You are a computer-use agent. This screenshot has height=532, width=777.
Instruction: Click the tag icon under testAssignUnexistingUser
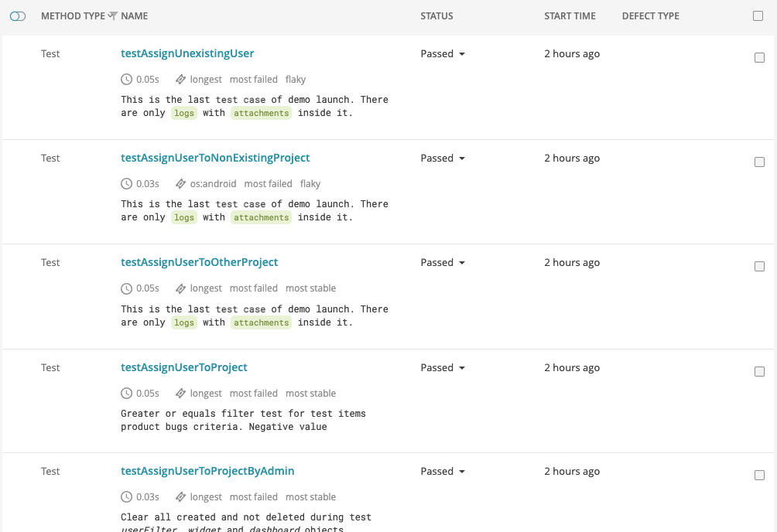click(180, 79)
